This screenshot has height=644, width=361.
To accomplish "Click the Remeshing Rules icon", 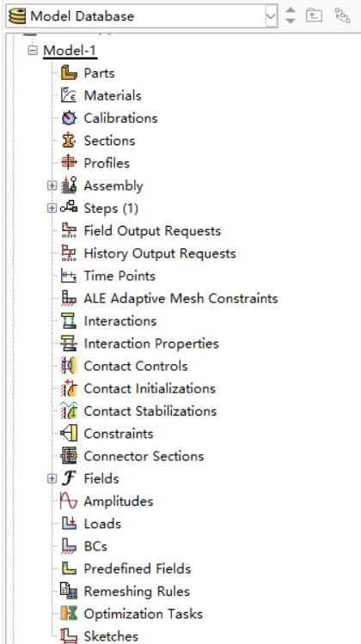I will (x=69, y=591).
